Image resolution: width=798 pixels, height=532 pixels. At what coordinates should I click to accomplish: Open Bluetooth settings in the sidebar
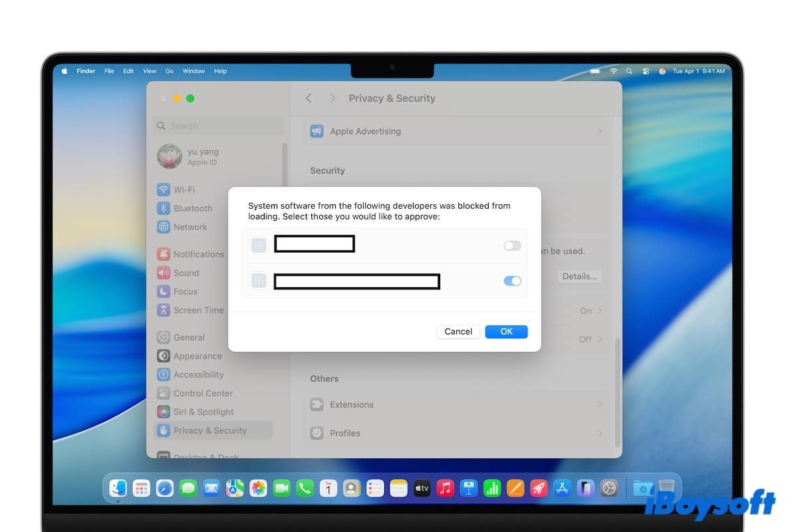tap(193, 208)
